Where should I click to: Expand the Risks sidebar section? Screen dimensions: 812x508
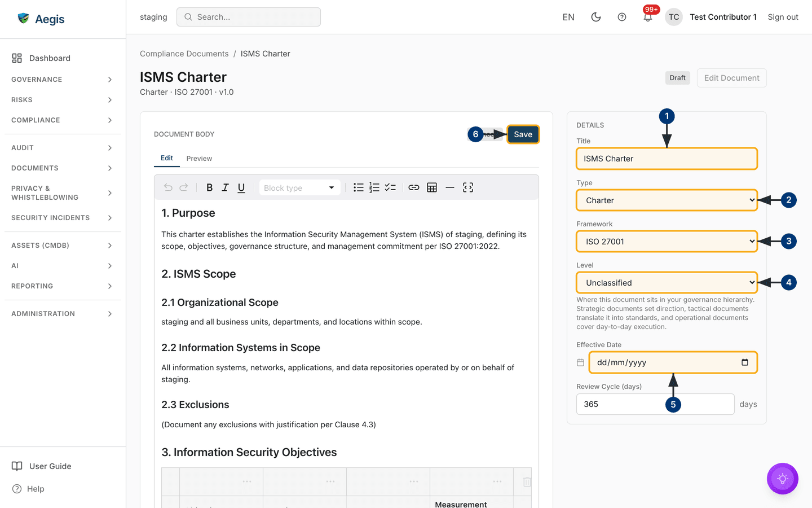[62, 100]
